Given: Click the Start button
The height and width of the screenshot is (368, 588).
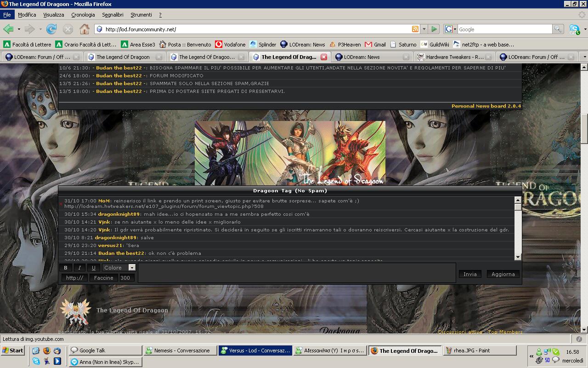Looking at the screenshot, I should pos(13,351).
